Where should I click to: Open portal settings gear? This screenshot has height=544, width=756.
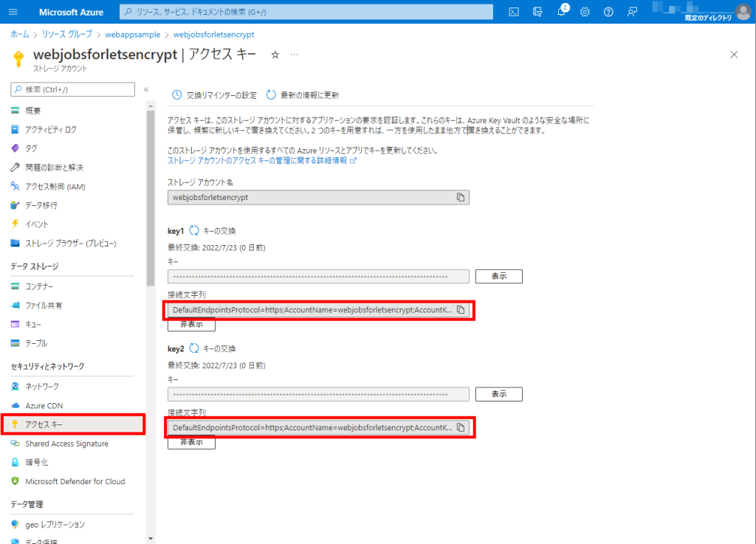click(585, 12)
